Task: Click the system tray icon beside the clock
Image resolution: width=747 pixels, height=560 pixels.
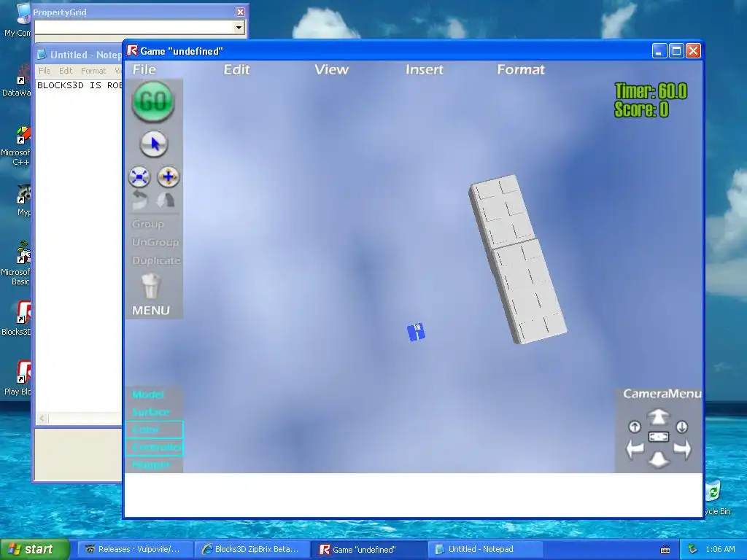Action: 692,549
